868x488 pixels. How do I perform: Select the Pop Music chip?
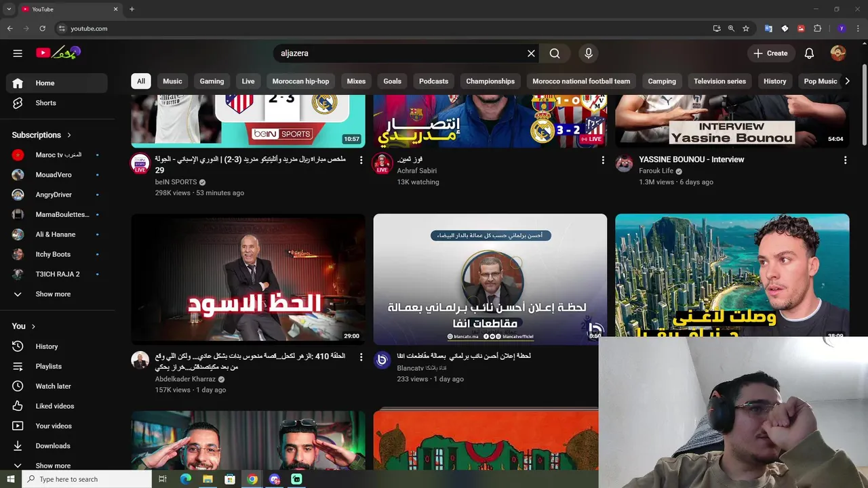point(821,81)
